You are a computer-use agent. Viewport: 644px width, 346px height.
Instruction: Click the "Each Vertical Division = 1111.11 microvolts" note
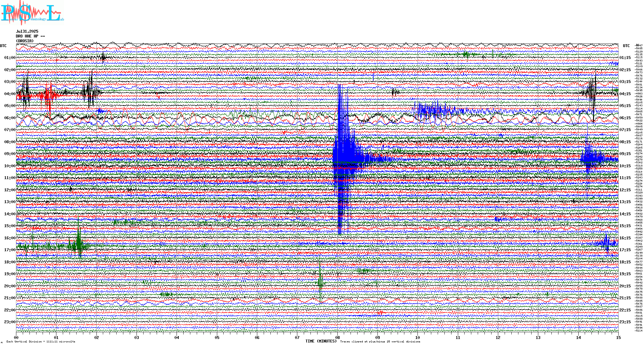pyautogui.click(x=41, y=342)
